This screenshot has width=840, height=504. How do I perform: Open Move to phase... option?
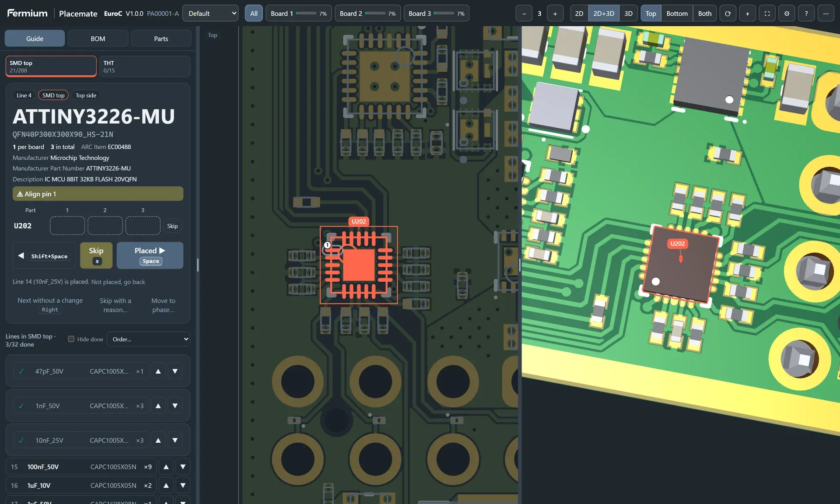click(163, 305)
